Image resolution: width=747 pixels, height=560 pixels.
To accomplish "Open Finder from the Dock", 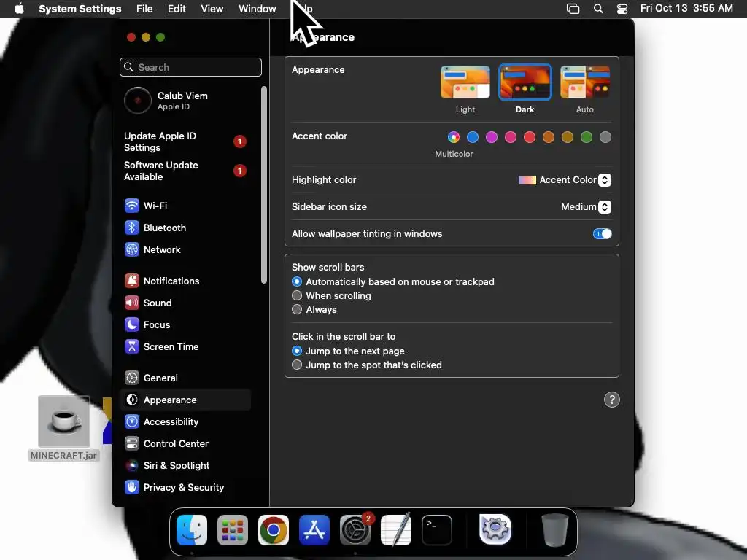I will (192, 530).
